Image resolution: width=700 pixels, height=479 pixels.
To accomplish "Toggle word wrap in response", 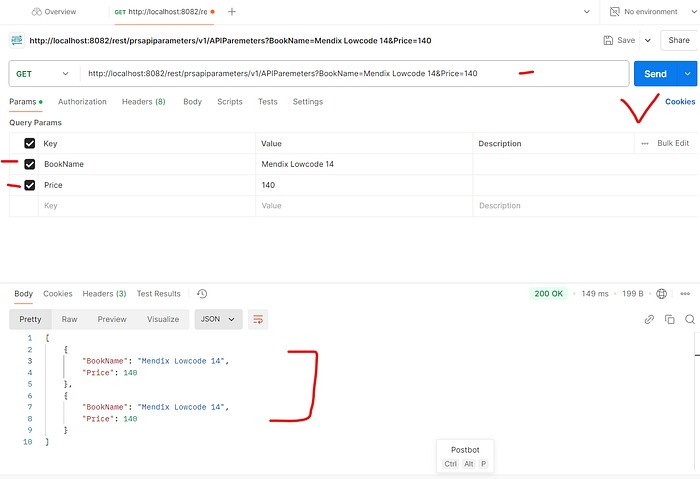I will [258, 319].
